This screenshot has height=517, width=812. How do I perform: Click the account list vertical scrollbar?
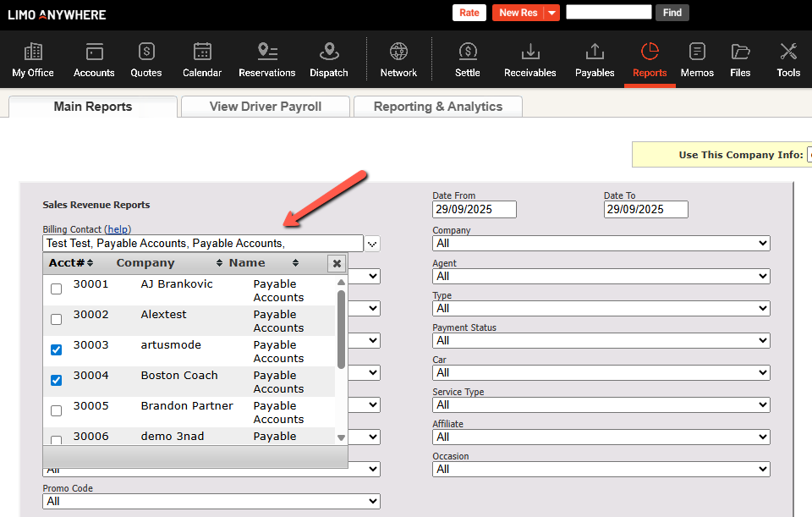[341, 330]
